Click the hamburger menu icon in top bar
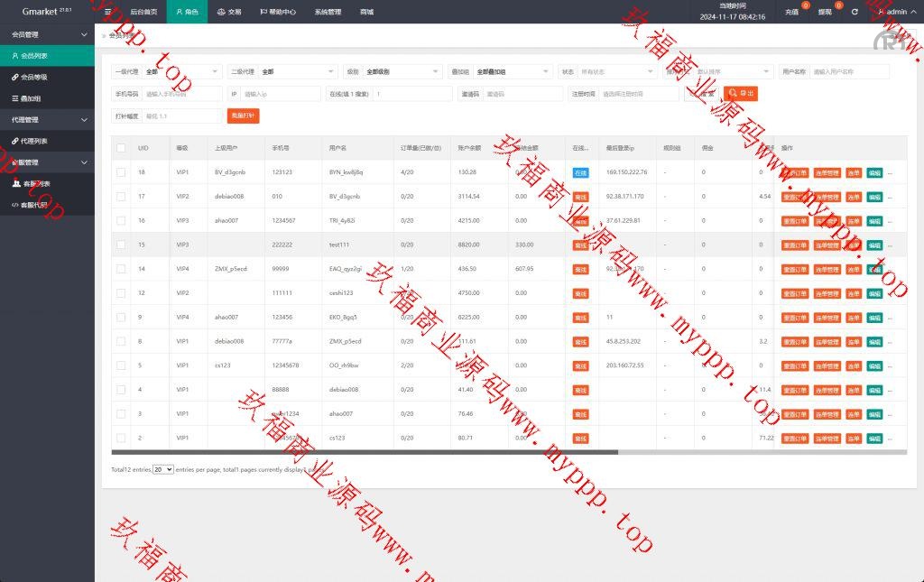This screenshot has width=924, height=582. [x=108, y=12]
